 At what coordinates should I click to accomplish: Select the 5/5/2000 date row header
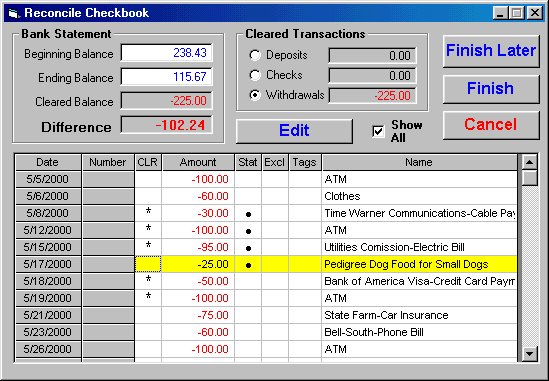[48, 179]
